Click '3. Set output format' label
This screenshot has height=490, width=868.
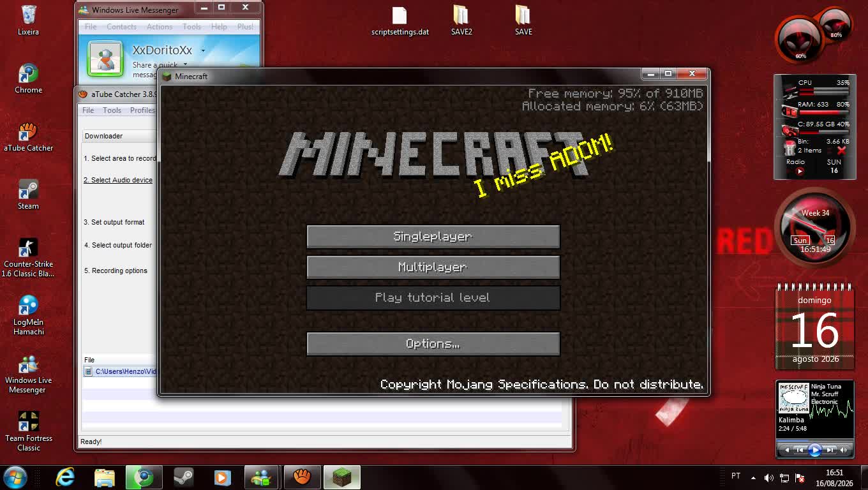coord(114,222)
